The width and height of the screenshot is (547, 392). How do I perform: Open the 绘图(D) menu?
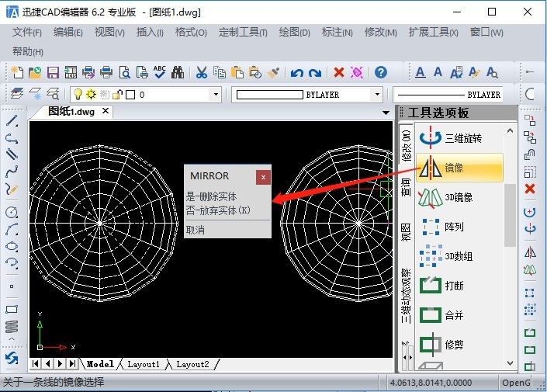click(294, 33)
